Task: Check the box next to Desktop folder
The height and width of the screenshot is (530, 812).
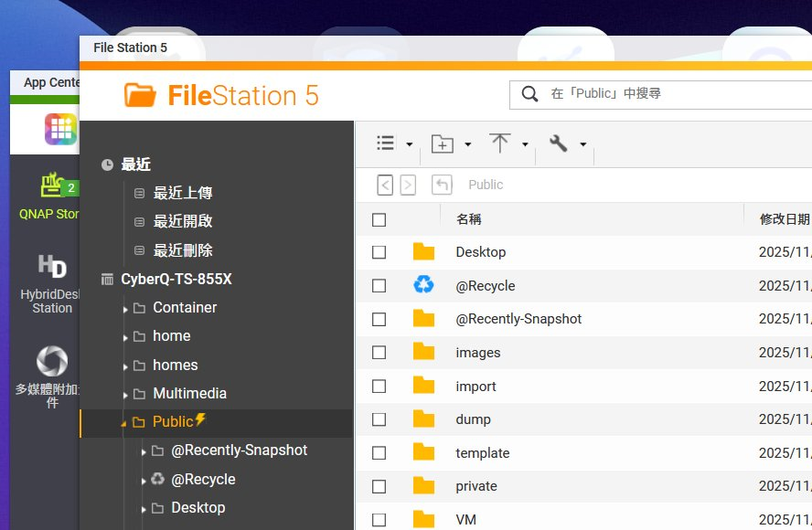Action: click(x=379, y=252)
